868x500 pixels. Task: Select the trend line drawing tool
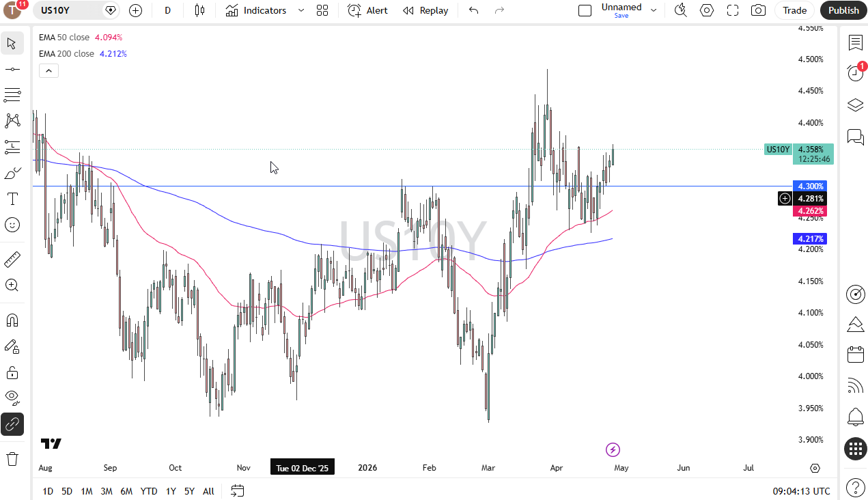(x=12, y=70)
